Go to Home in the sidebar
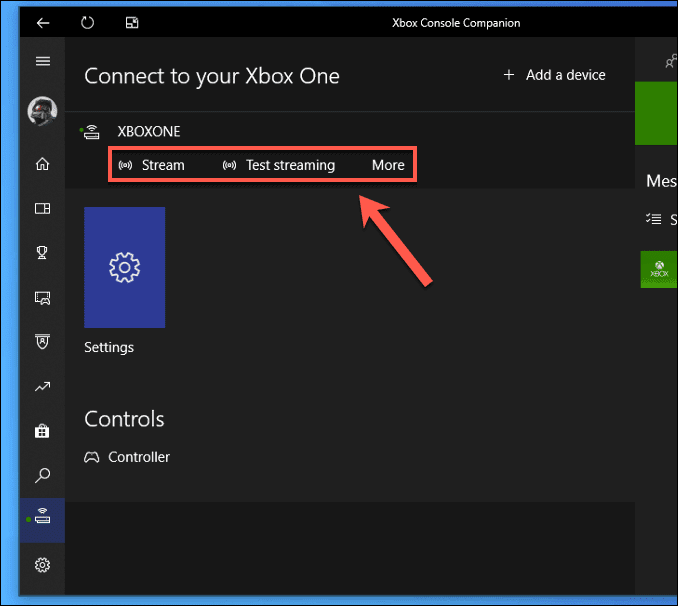 [42, 164]
